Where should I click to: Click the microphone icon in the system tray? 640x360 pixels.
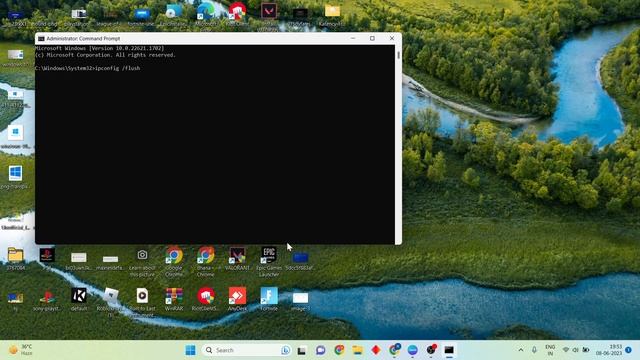(534, 350)
